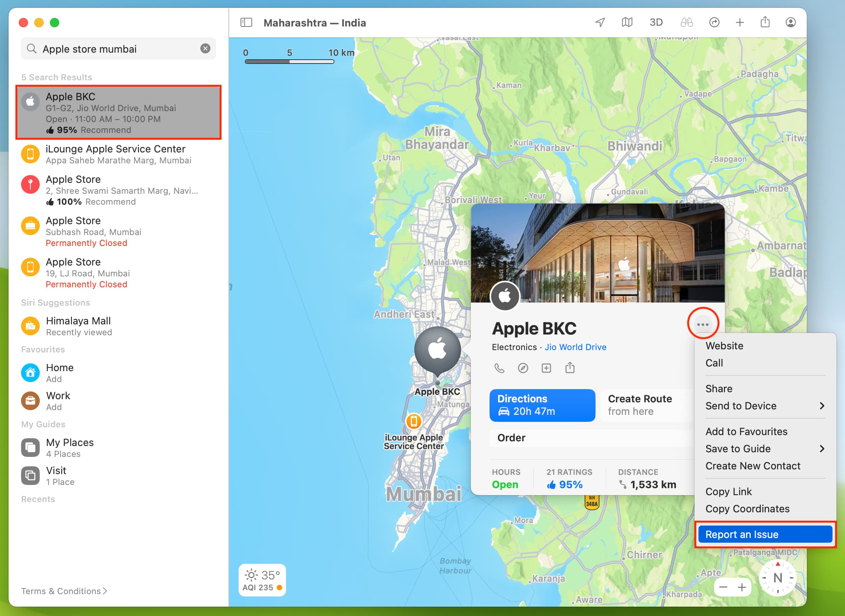Select the Apple BKC search result
Screen dimensions: 845x616
pyautogui.click(x=118, y=112)
